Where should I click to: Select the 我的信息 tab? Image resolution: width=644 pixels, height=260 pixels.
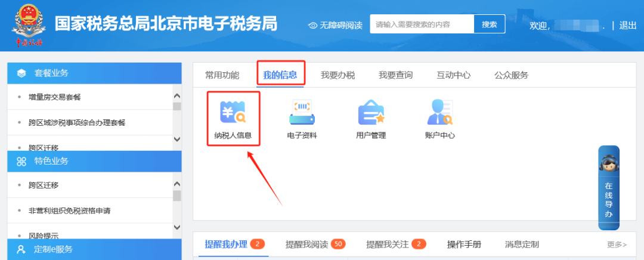pos(280,75)
